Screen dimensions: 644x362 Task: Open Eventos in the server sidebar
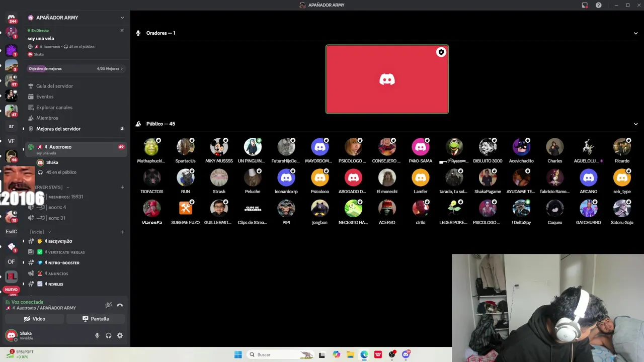(45, 97)
